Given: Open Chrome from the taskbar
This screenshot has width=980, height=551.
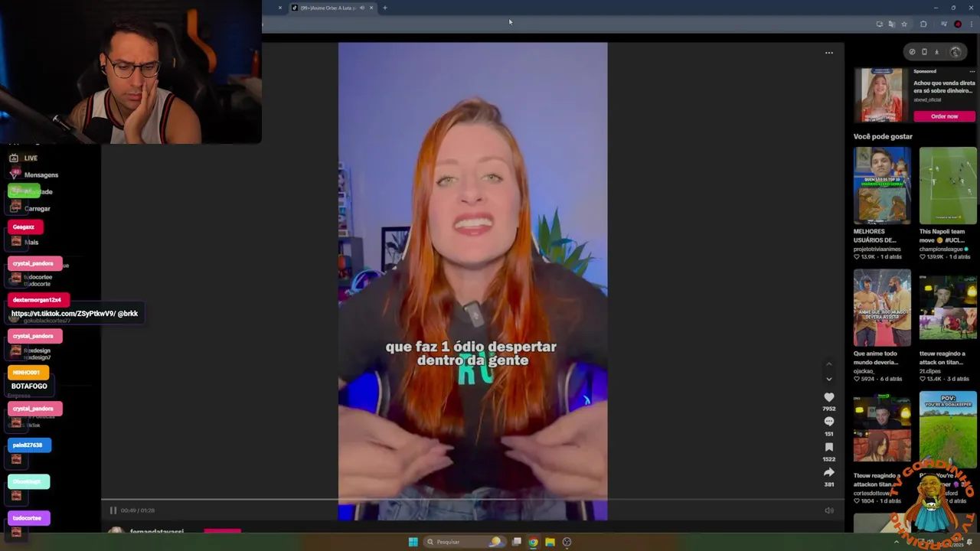Looking at the screenshot, I should [533, 542].
